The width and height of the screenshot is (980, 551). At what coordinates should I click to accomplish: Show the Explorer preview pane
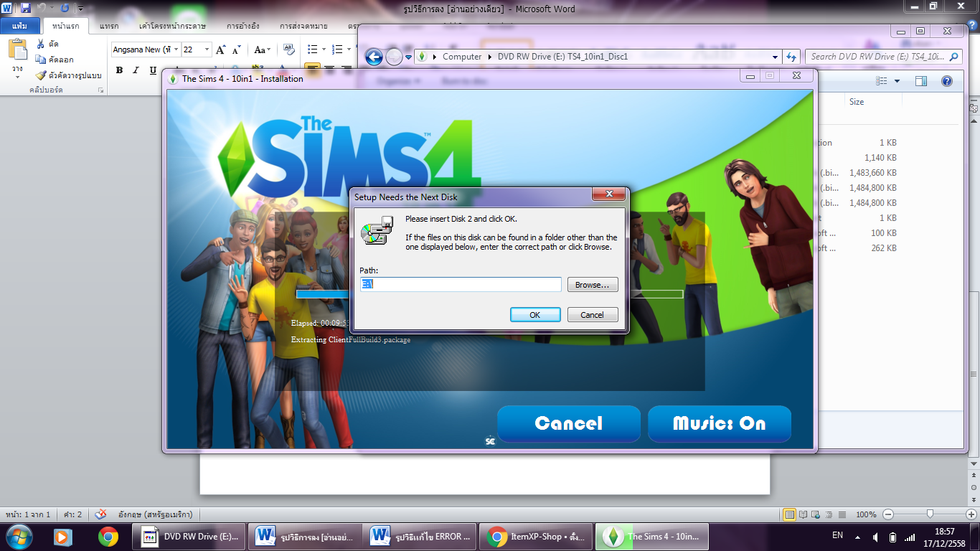tap(920, 81)
